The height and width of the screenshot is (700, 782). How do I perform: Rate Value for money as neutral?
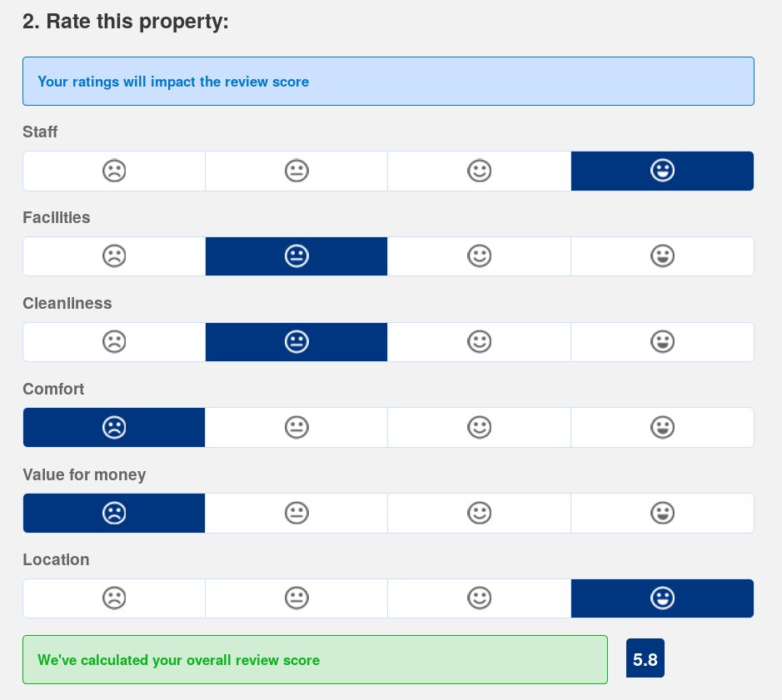tap(296, 514)
